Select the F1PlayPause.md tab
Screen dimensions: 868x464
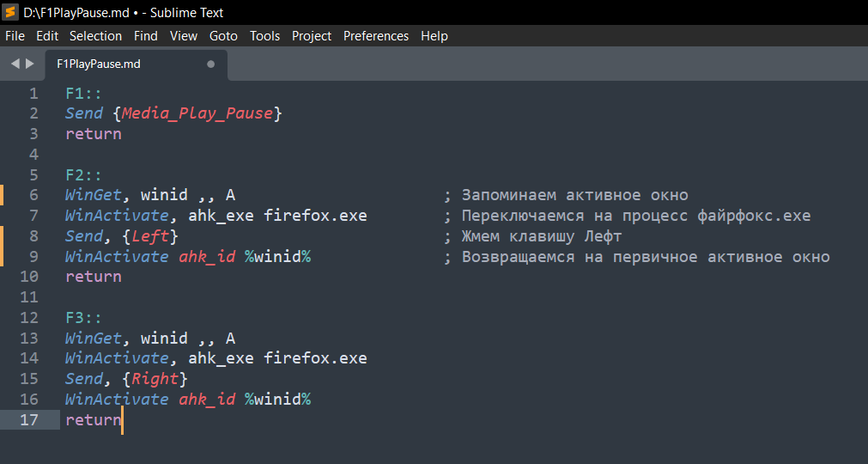pos(99,64)
